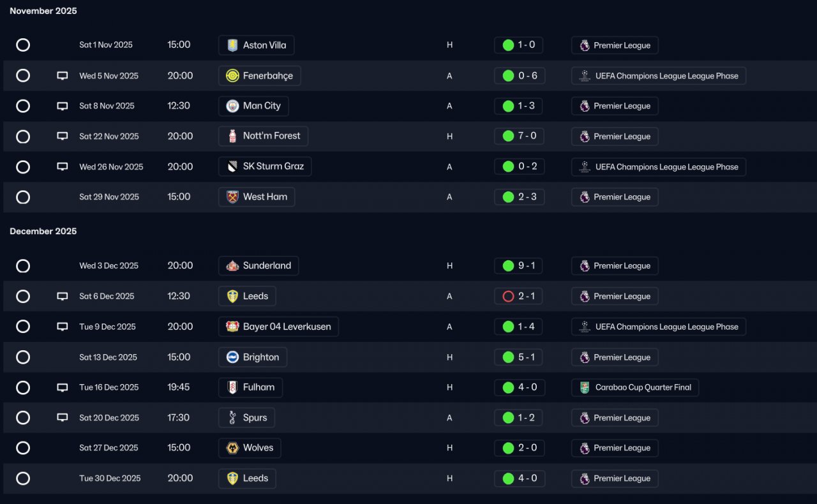Select the radio circle for Wolves fixture

(23, 448)
